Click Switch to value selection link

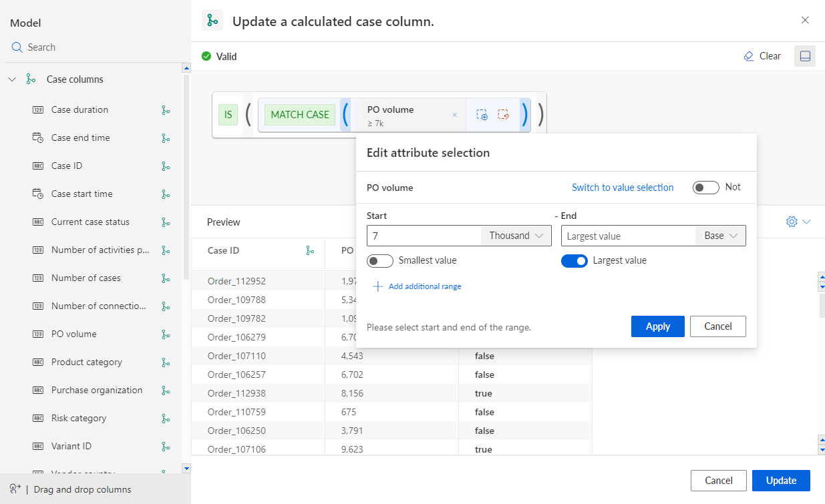(x=623, y=188)
